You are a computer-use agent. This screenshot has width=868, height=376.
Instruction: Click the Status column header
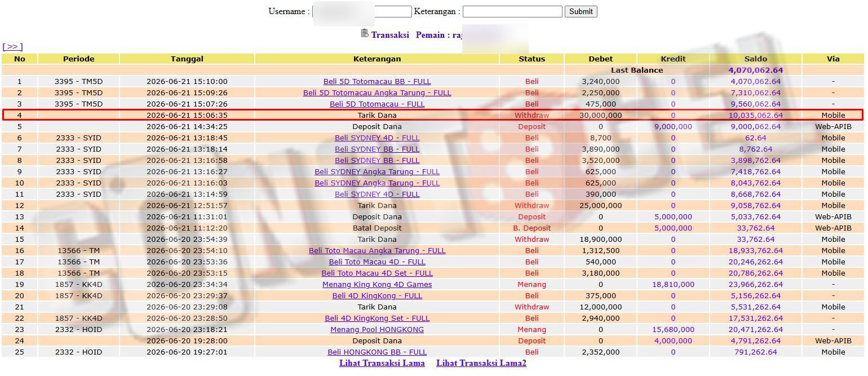[532, 59]
